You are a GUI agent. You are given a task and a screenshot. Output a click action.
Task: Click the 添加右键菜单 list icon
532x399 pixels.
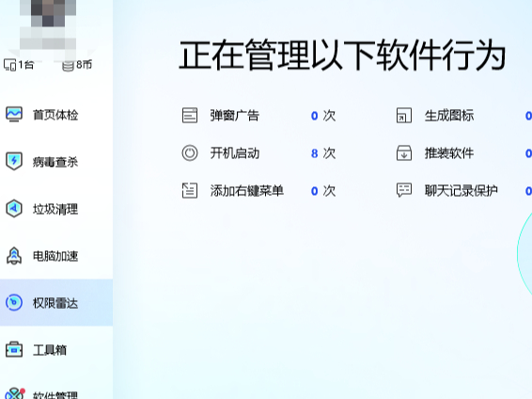[190, 190]
